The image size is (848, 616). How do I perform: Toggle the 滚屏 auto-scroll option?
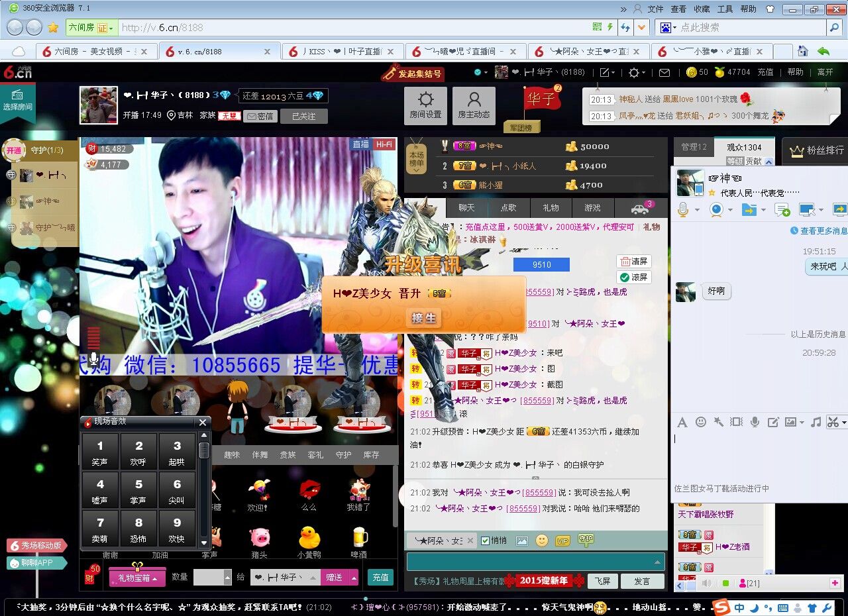click(633, 277)
